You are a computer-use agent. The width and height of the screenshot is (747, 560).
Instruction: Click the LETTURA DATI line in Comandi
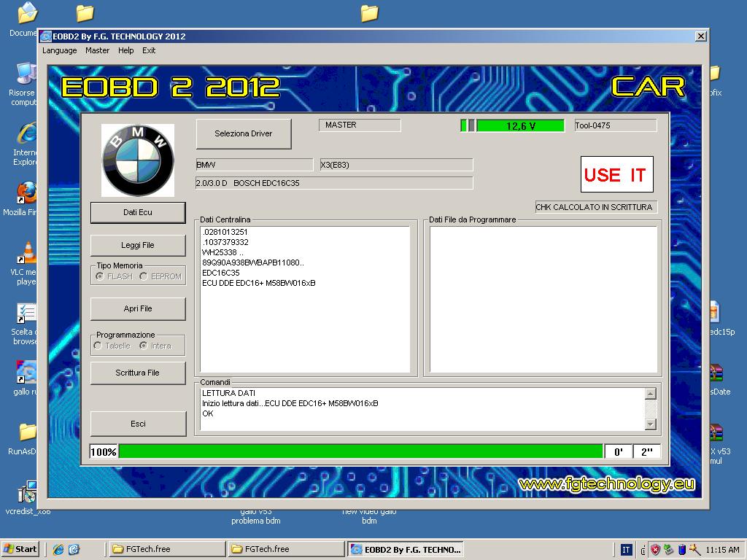pyautogui.click(x=228, y=393)
